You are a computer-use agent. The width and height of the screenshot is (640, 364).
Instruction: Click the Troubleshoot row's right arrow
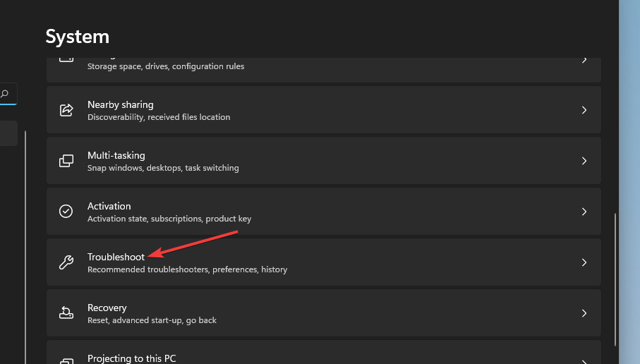[x=584, y=262]
